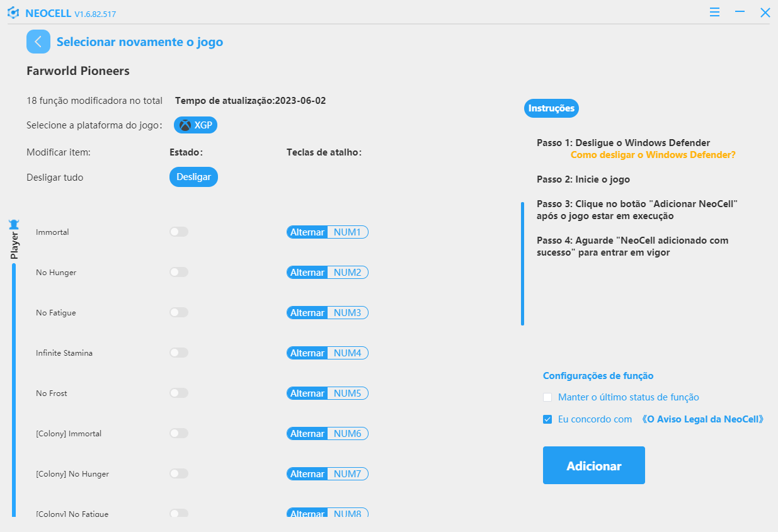This screenshot has height=532, width=778.
Task: Select the Player vertical tab label
Action: [14, 246]
